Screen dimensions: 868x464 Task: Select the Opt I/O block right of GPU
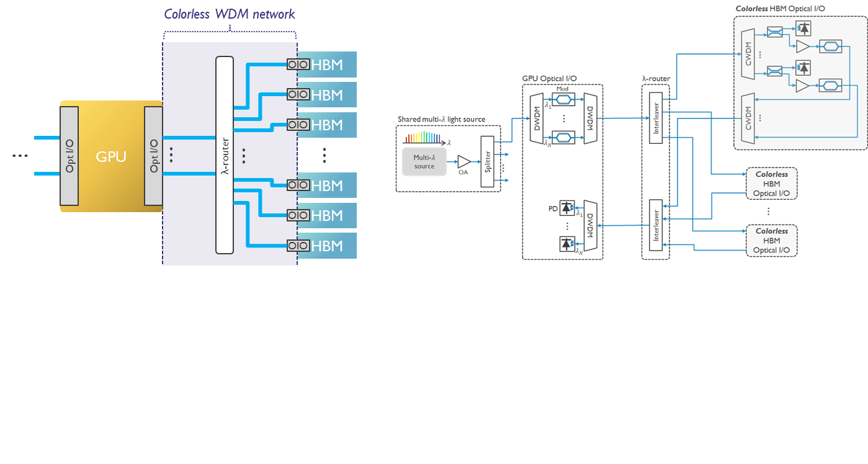pos(153,156)
